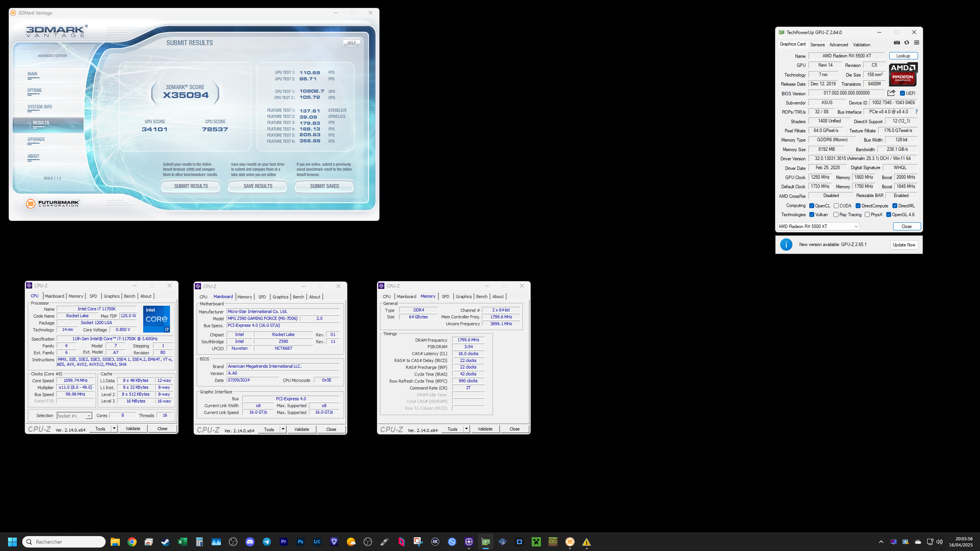Toggle the OpenGL 4.6 checkbox
Screen dimensions: 980x551
coord(889,215)
